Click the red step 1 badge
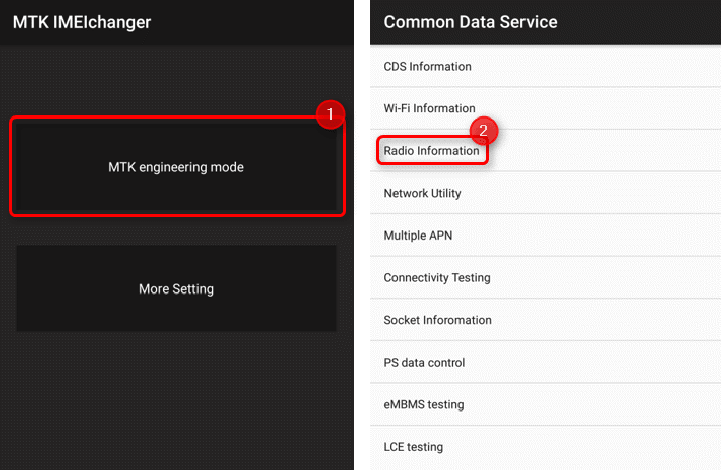The image size is (721, 470). point(330,114)
